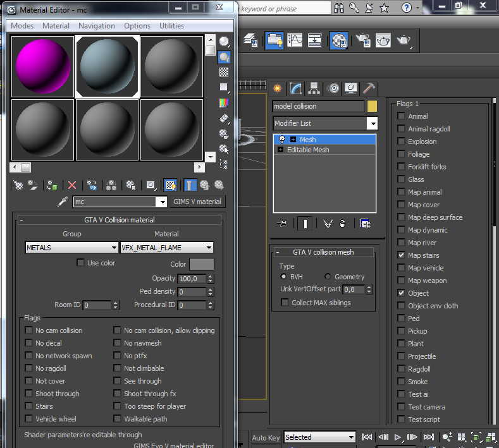Open Motion panel wheel icon tab

[x=333, y=88]
